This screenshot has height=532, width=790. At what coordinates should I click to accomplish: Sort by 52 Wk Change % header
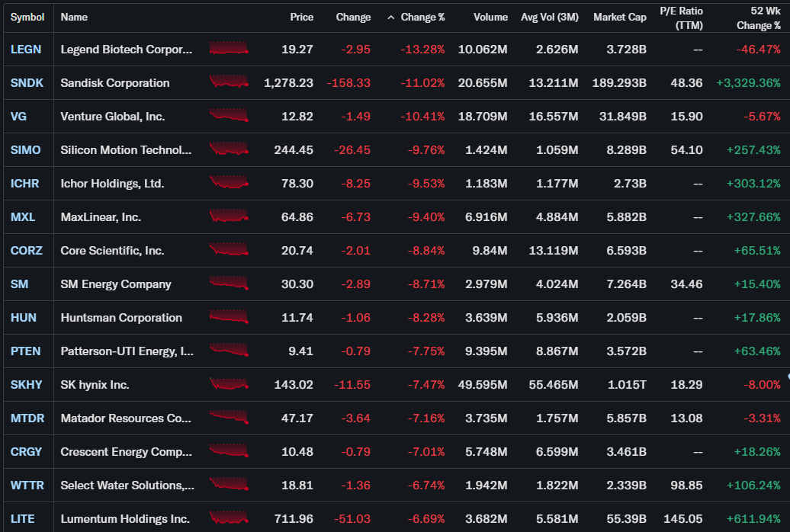point(759,18)
